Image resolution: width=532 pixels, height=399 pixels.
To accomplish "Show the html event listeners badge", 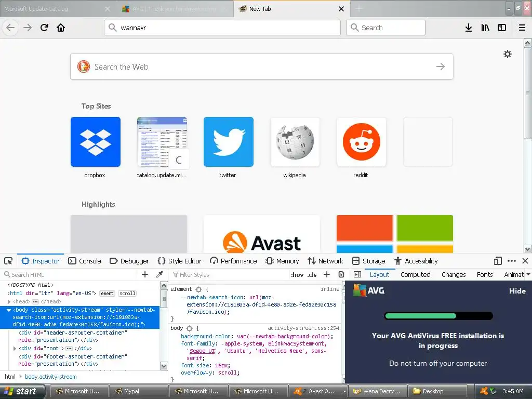I will click(x=107, y=294).
